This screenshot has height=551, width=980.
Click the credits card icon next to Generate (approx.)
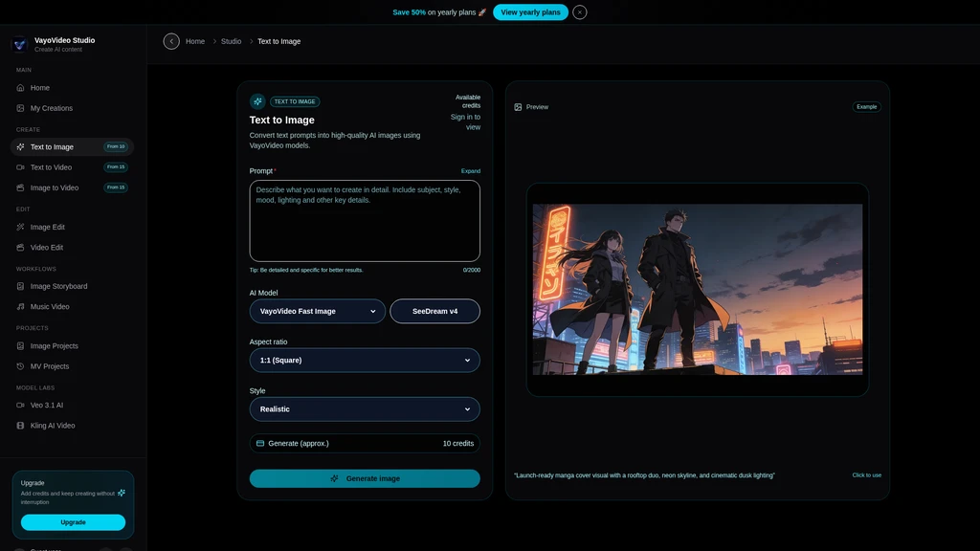(260, 444)
